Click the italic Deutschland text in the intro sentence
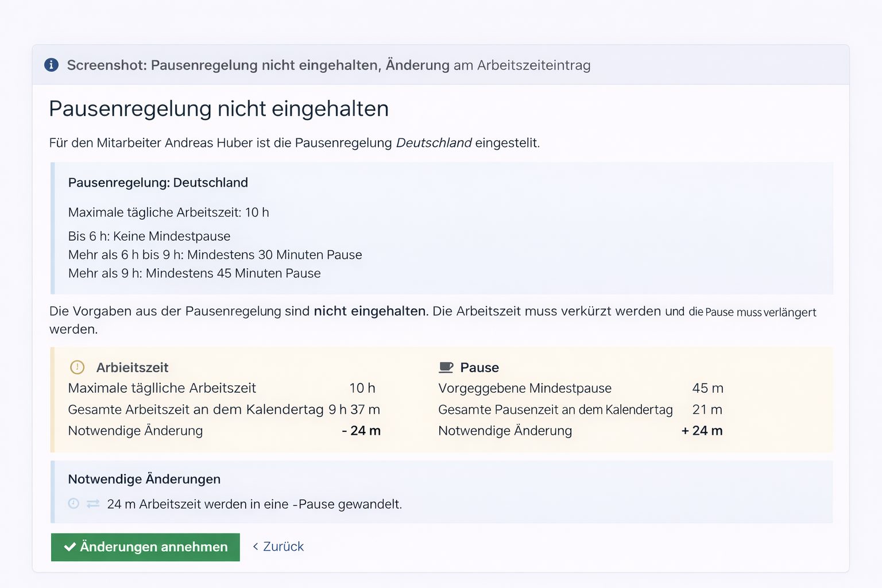Screen dimensions: 882x588 [x=434, y=143]
